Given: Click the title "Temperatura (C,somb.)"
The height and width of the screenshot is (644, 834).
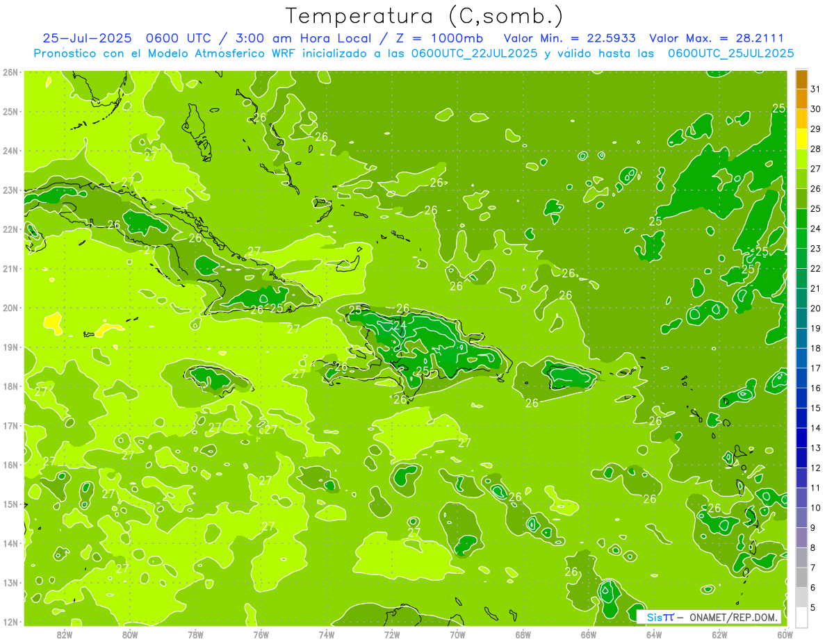Looking at the screenshot, I should pos(425,16).
